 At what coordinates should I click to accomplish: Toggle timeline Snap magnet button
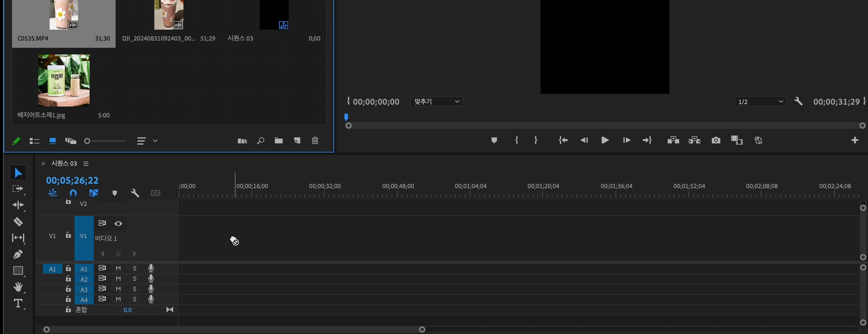pos(73,193)
